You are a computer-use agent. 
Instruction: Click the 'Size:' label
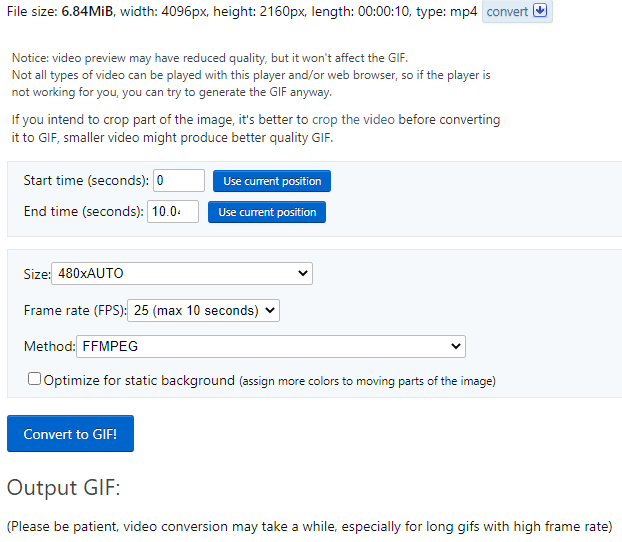coord(37,274)
